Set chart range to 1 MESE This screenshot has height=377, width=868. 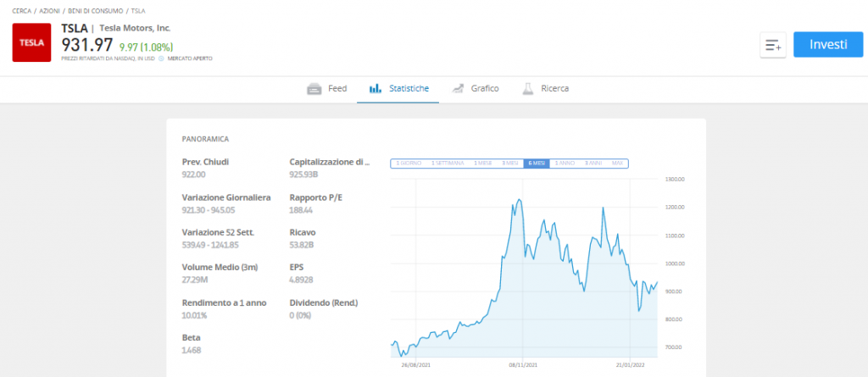pyautogui.click(x=482, y=164)
